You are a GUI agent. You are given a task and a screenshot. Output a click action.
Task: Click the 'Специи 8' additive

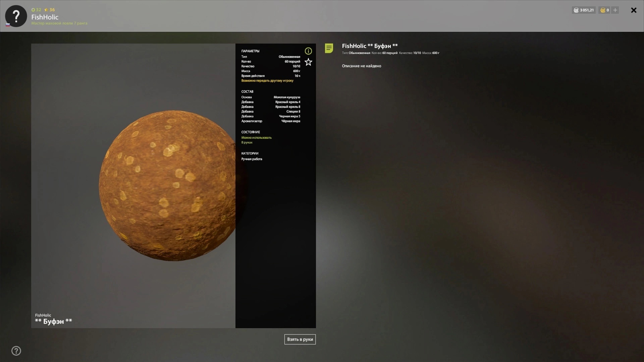coord(293,111)
